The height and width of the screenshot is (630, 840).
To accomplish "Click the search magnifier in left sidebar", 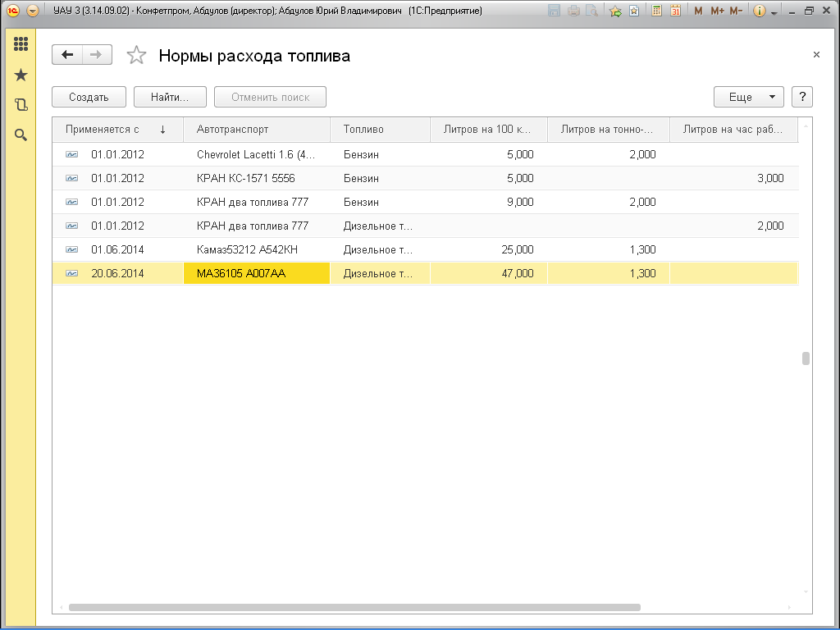I will [21, 135].
